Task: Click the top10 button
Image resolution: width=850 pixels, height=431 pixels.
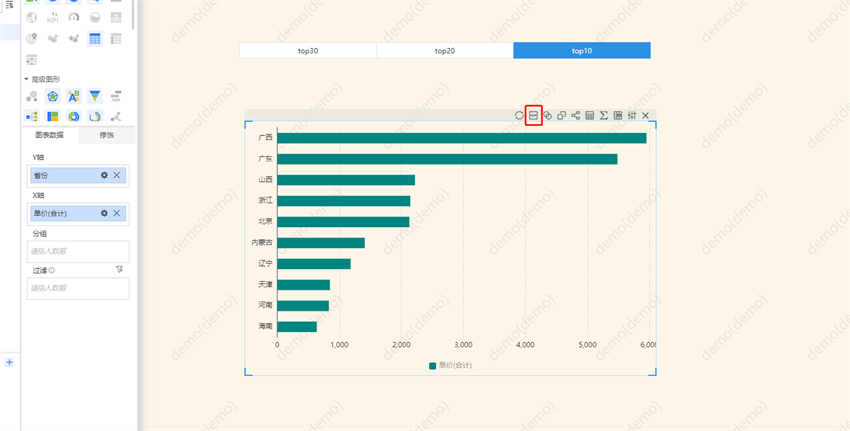Action: (x=582, y=50)
